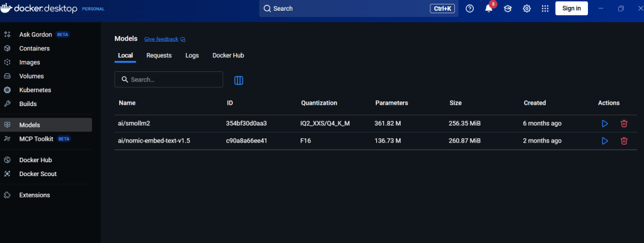Open the help question mark icon
Image resolution: width=644 pixels, height=243 pixels.
(470, 9)
